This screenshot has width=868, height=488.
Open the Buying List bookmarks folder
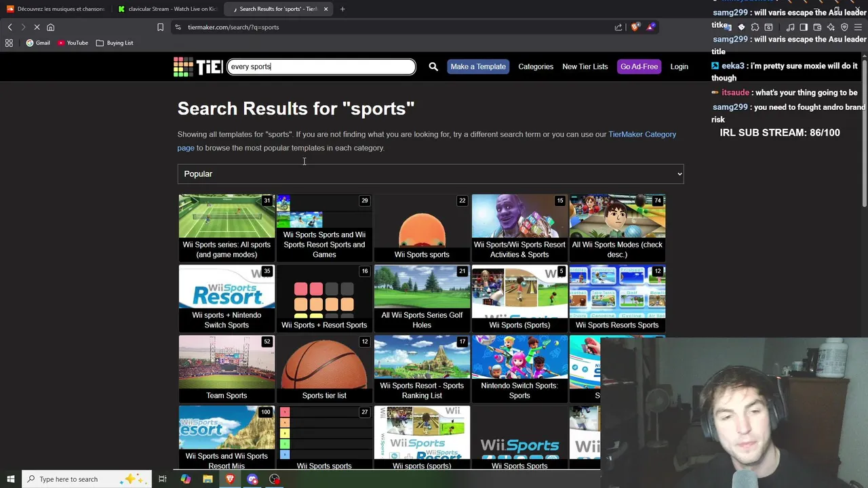point(115,43)
